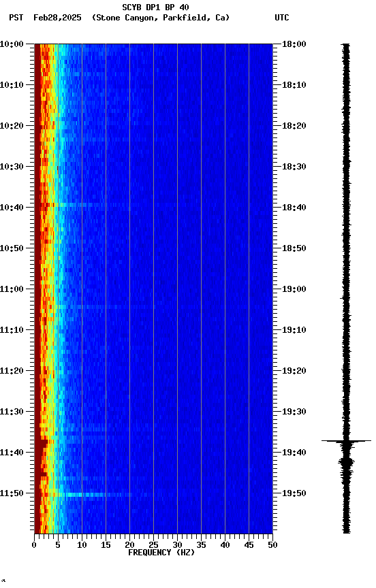Click the PST time label "11:50"
Viewport: 376px width, 588px height.
click(x=12, y=493)
